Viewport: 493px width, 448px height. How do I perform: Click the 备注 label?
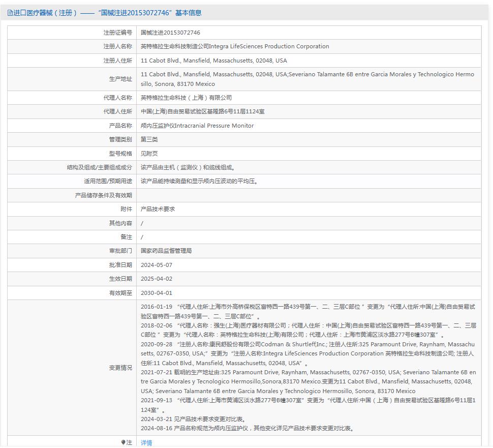tap(127, 237)
